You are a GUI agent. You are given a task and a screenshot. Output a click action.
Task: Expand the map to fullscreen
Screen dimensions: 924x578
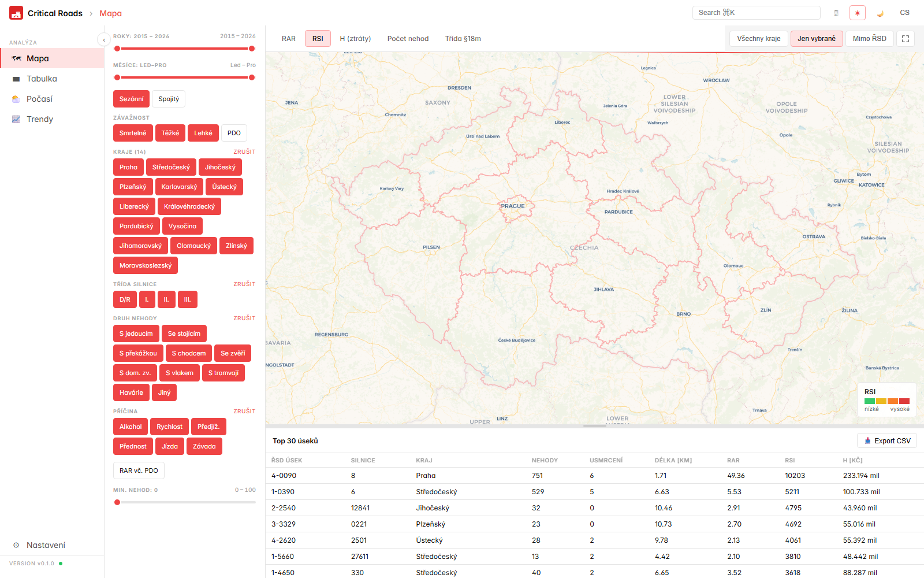tap(906, 38)
